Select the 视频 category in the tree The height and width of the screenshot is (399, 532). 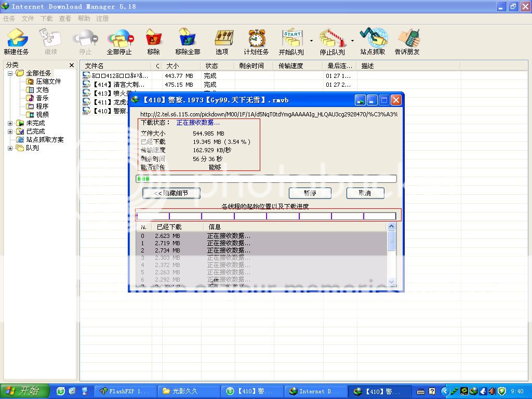(x=42, y=115)
